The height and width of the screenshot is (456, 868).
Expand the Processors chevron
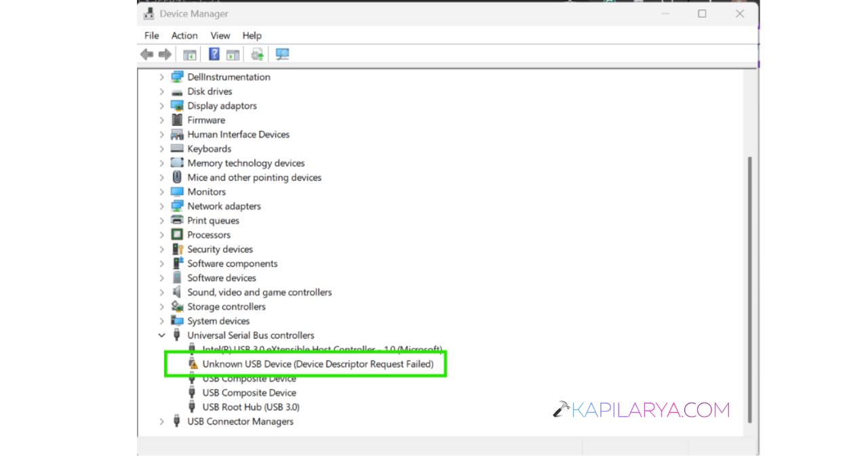pos(161,234)
